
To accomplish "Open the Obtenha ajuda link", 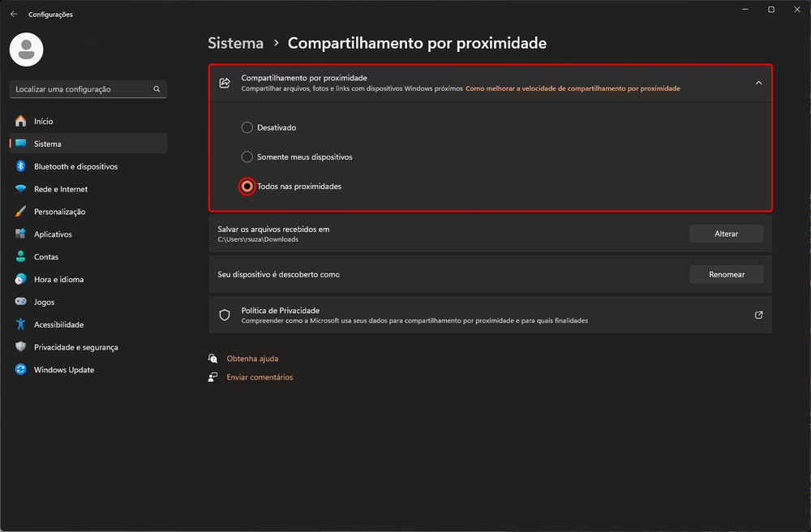I will pos(252,358).
